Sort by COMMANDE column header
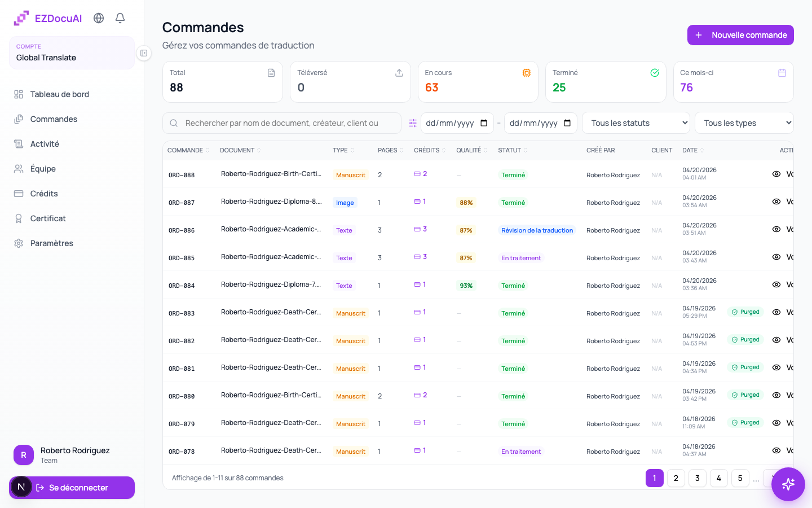The image size is (812, 508). pos(188,150)
